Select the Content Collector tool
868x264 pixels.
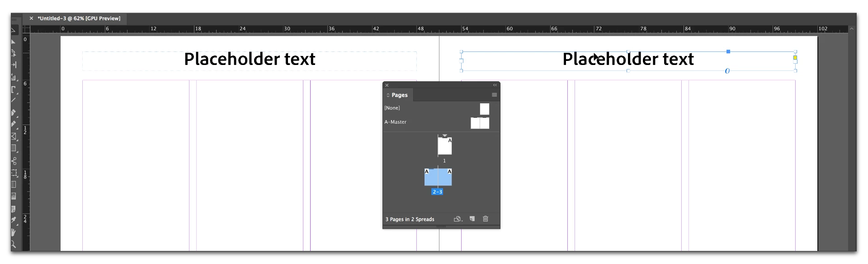point(14,77)
